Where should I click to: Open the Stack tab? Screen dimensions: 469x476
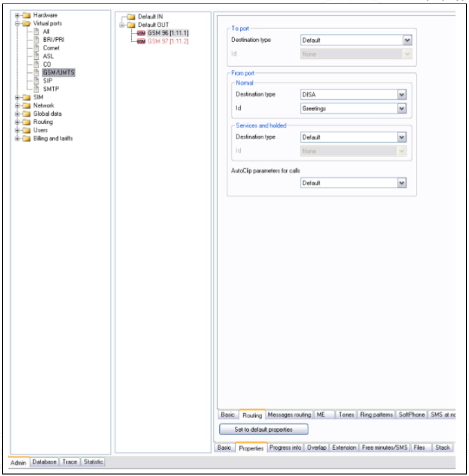pyautogui.click(x=442, y=448)
